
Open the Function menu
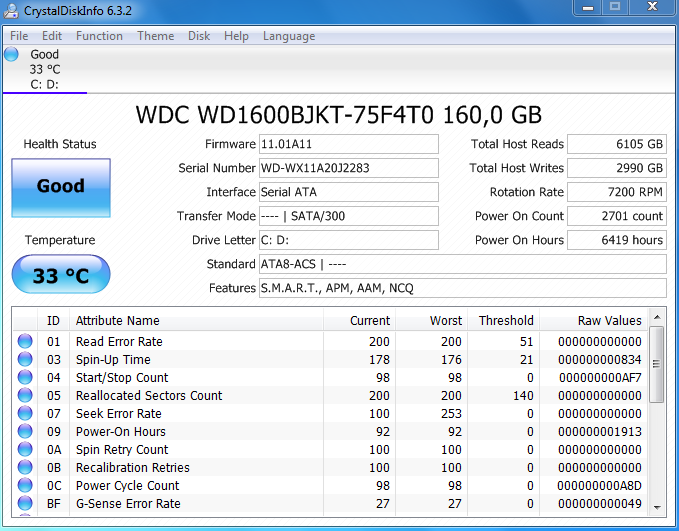pyautogui.click(x=99, y=36)
